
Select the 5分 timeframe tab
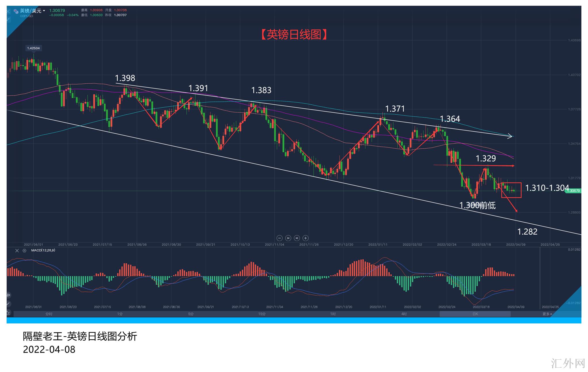click(191, 314)
